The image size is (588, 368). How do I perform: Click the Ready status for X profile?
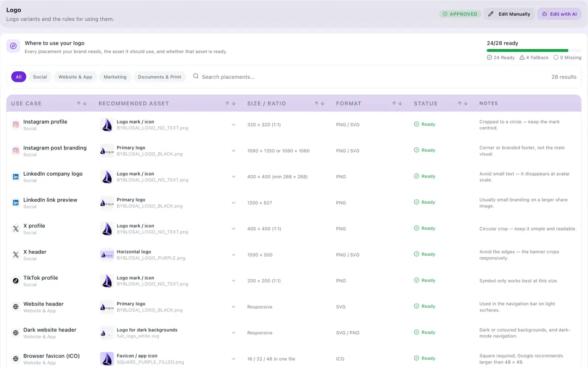coord(424,229)
